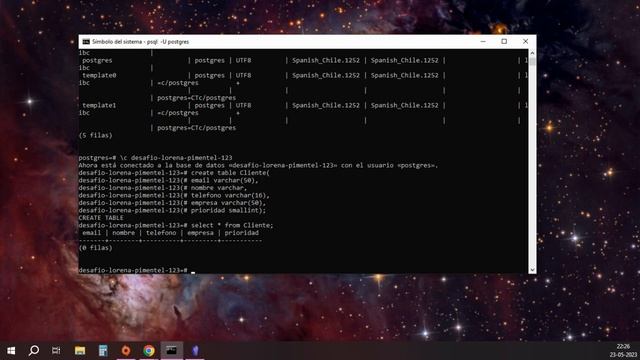This screenshot has width=640, height=360.
Task: Click the '(0 filas)' result line
Action: [95, 248]
